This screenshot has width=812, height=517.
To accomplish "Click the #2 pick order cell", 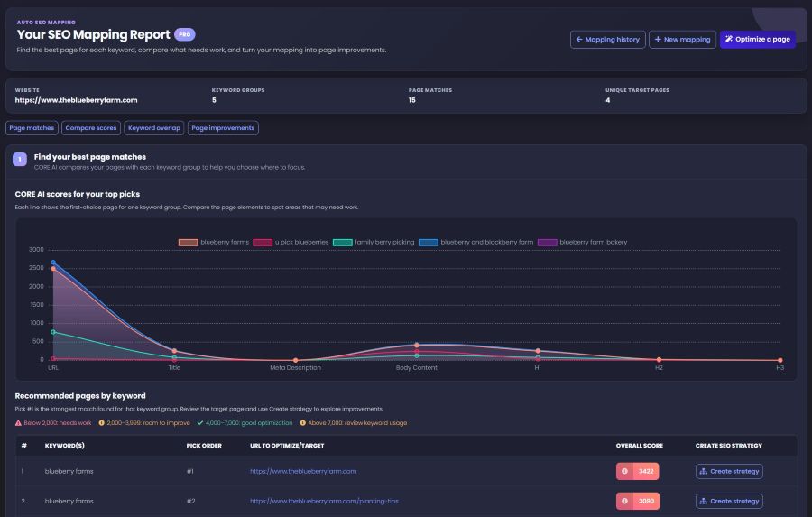I will (190, 501).
